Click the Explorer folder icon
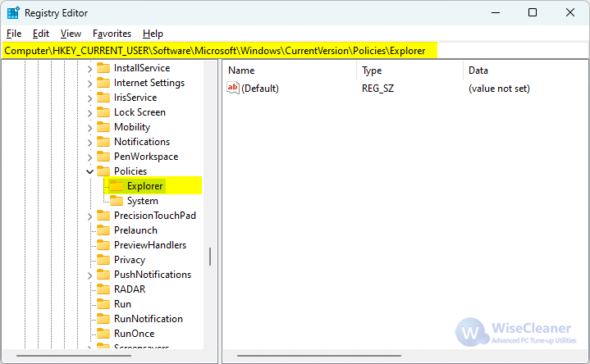Screen dimensions: 590x364 [117, 186]
